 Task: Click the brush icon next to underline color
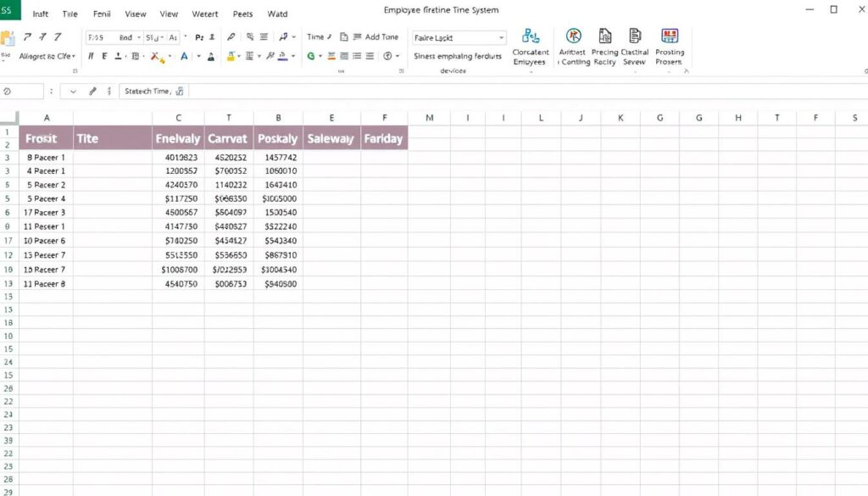click(x=270, y=56)
